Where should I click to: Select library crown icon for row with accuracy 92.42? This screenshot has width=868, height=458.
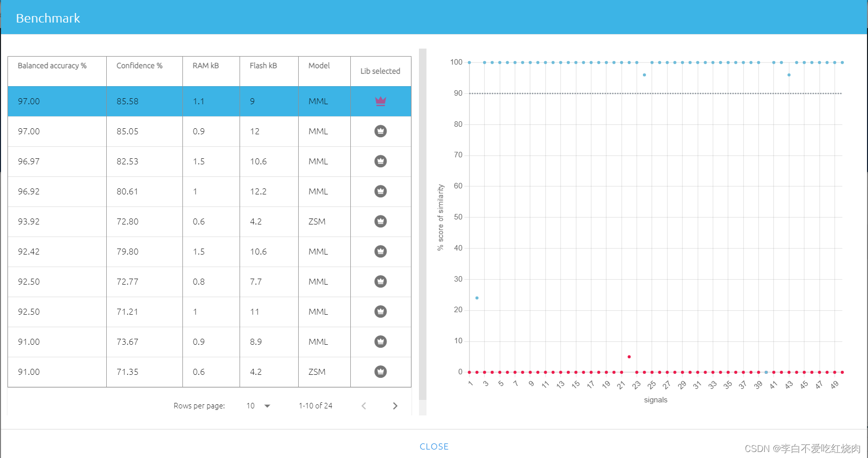380,252
